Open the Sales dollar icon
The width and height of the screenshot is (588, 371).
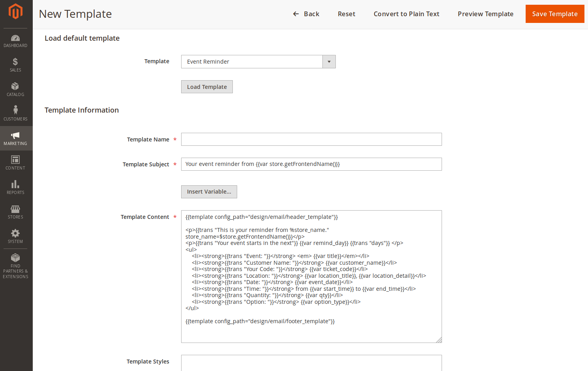click(x=15, y=62)
